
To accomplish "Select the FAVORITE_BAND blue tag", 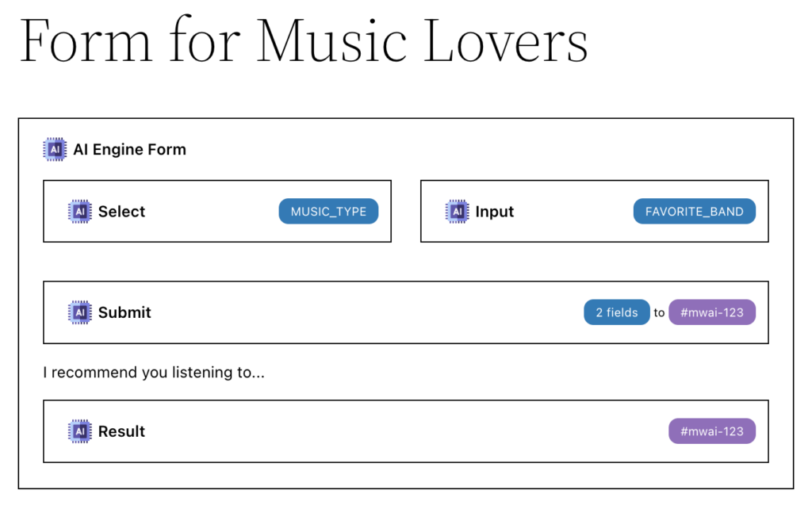I will click(694, 211).
